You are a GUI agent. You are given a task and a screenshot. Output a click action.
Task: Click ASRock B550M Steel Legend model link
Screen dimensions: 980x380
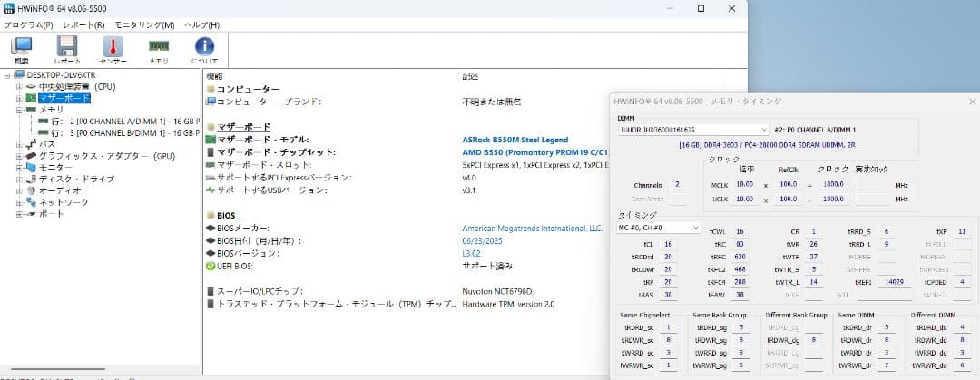[x=515, y=140]
